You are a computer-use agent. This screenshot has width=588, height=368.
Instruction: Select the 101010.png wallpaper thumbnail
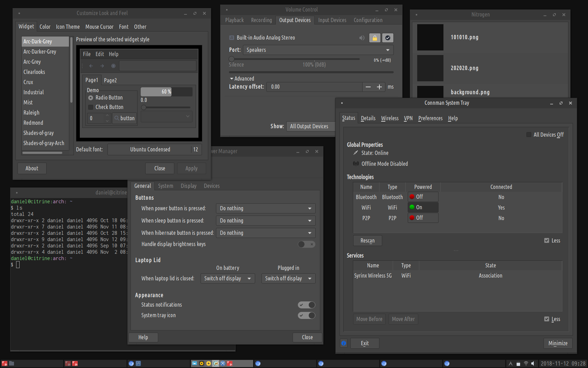(x=430, y=37)
